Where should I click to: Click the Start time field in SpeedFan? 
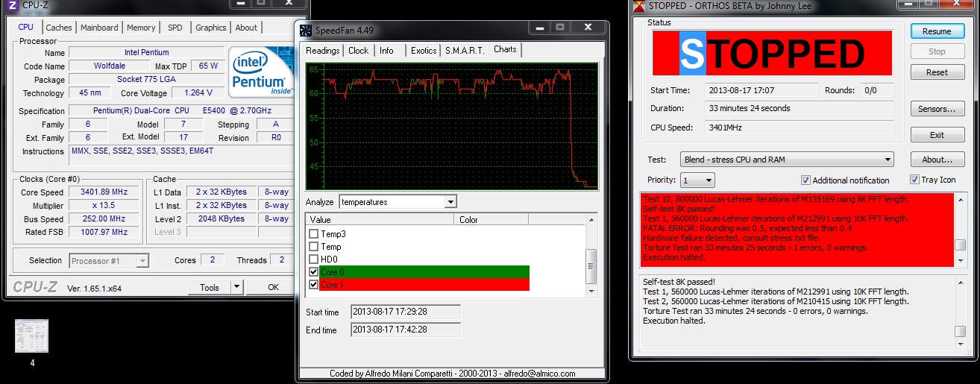tap(406, 312)
